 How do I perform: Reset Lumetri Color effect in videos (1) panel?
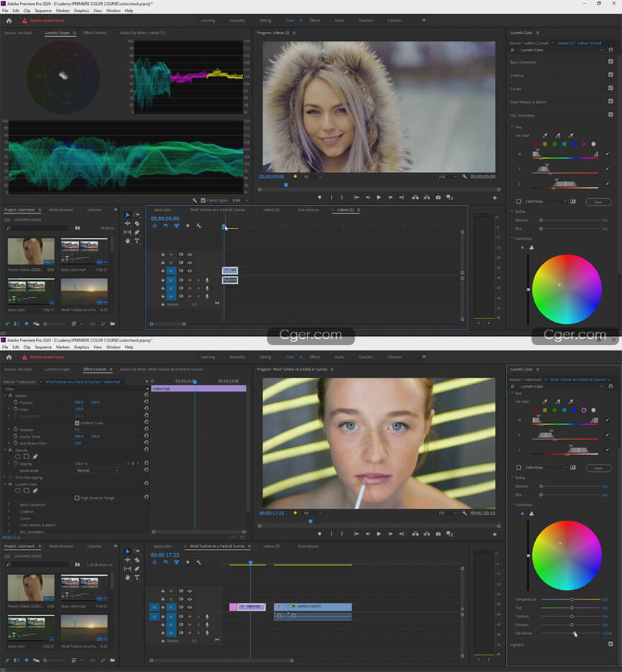pyautogui.click(x=611, y=50)
